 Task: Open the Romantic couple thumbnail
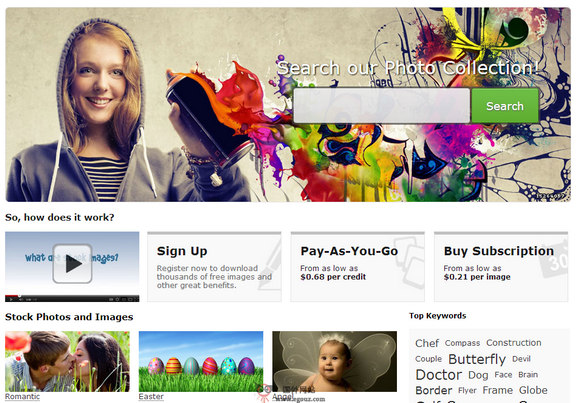click(67, 361)
